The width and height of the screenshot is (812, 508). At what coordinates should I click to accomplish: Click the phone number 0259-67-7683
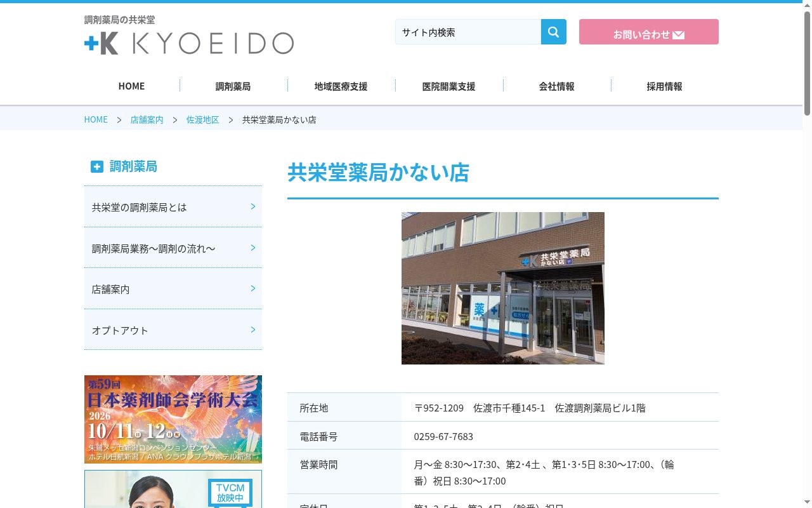coord(443,436)
